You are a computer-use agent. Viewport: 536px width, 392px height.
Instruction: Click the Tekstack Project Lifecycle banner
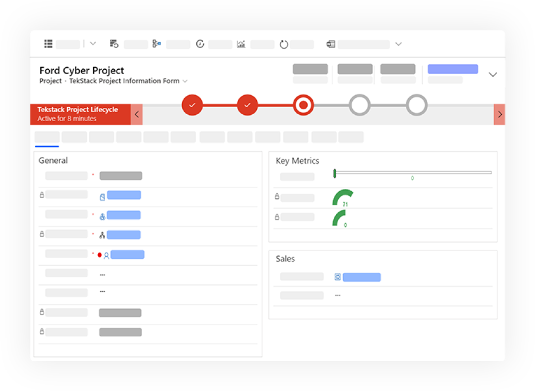[79, 113]
